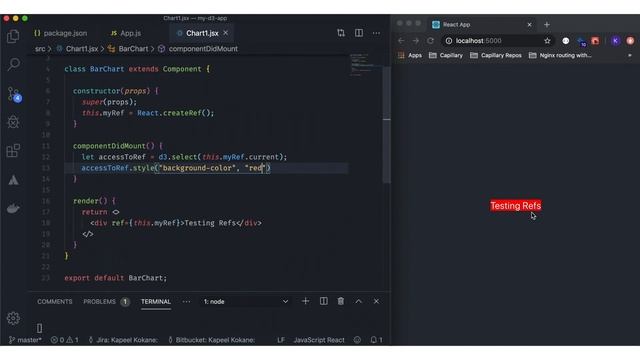Viewport: 640px width, 360px height.
Task: Click the red Testing Refs element
Action: pos(516,206)
